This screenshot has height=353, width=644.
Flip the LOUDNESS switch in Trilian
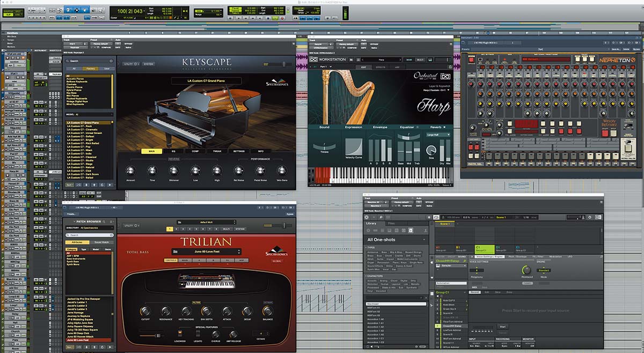coord(180,333)
